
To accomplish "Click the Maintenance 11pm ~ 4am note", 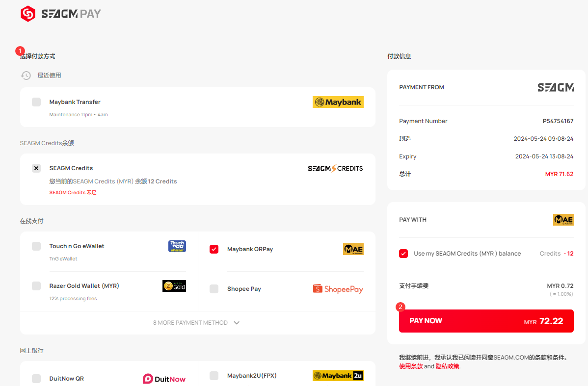I will [x=79, y=115].
